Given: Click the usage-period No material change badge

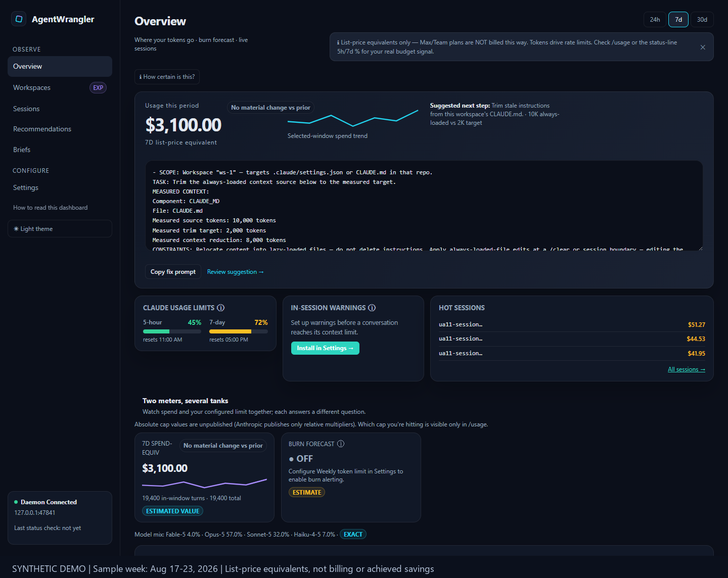Looking at the screenshot, I should pyautogui.click(x=270, y=108).
